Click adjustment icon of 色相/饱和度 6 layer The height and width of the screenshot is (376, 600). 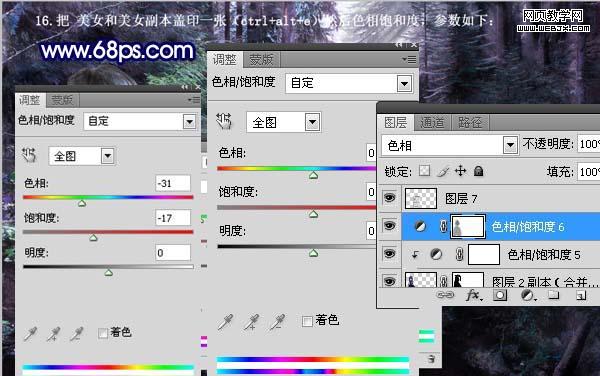pos(420,226)
